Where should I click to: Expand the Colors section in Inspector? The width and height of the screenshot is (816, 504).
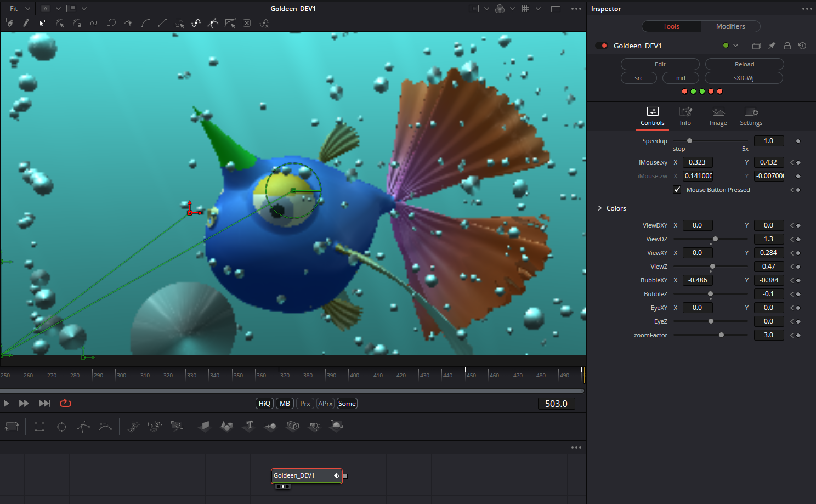[x=600, y=208]
